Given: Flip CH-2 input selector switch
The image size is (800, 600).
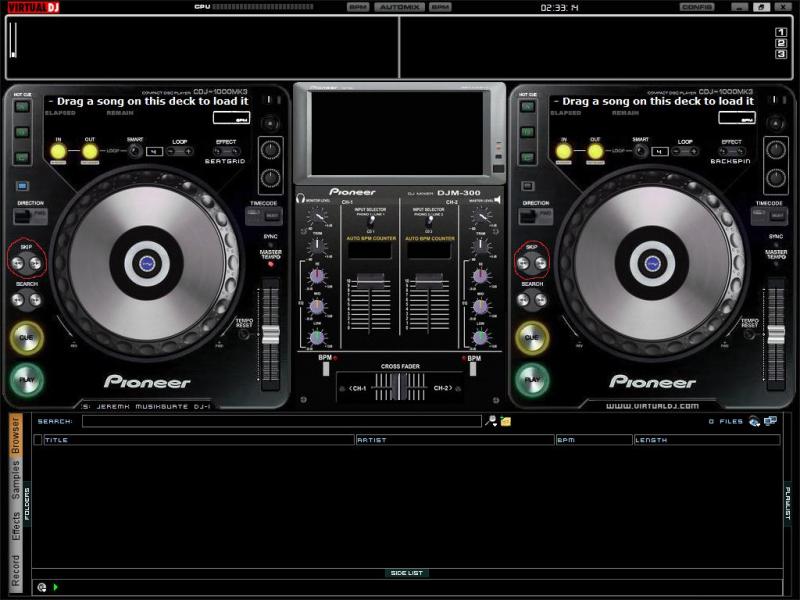Looking at the screenshot, I should tap(430, 222).
